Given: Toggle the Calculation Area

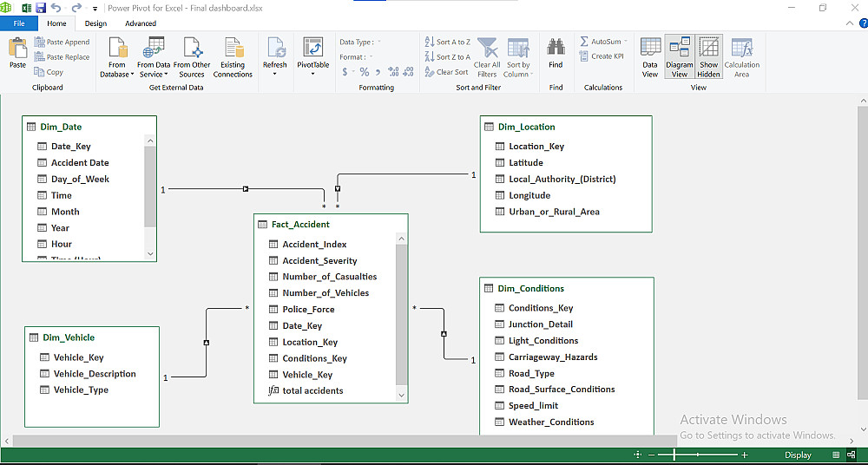Looking at the screenshot, I should (x=742, y=57).
